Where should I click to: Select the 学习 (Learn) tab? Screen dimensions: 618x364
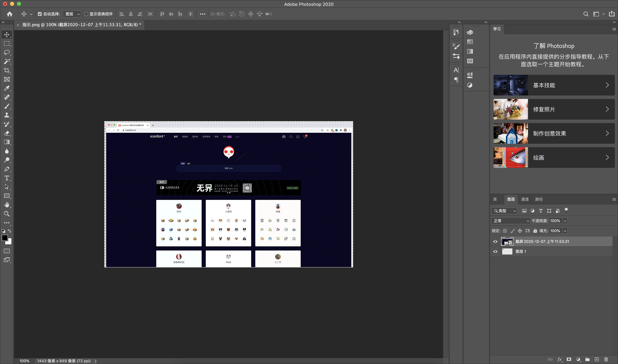tap(497, 29)
